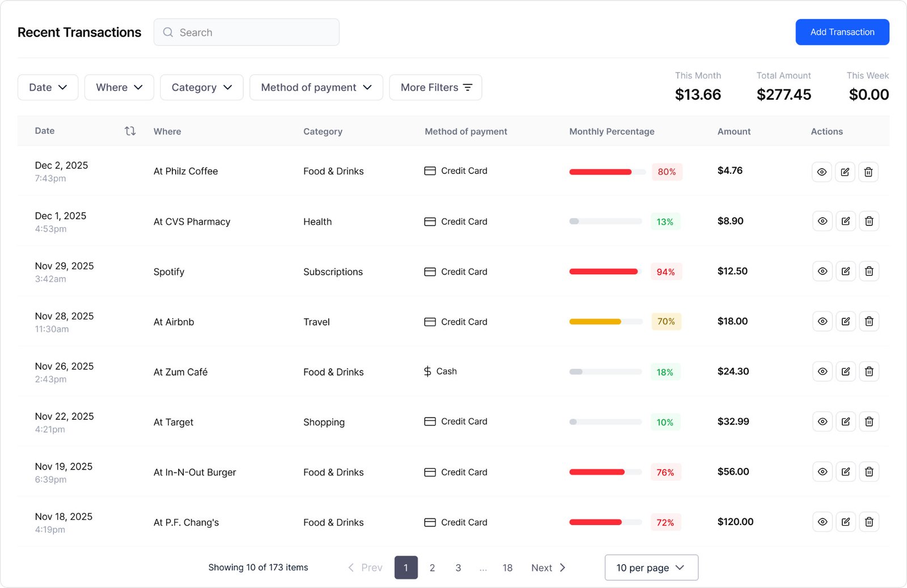Edit the CVS Pharmacy transaction
This screenshot has width=907, height=588.
click(x=845, y=221)
